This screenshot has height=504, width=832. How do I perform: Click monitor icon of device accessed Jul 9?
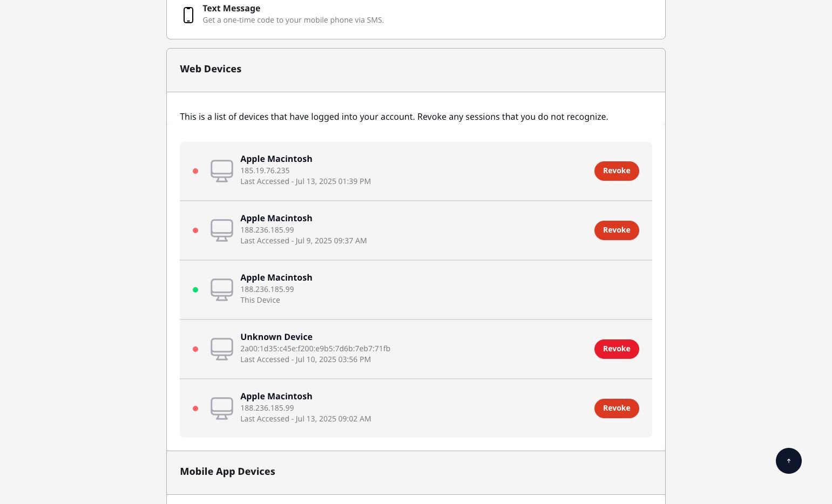(221, 230)
